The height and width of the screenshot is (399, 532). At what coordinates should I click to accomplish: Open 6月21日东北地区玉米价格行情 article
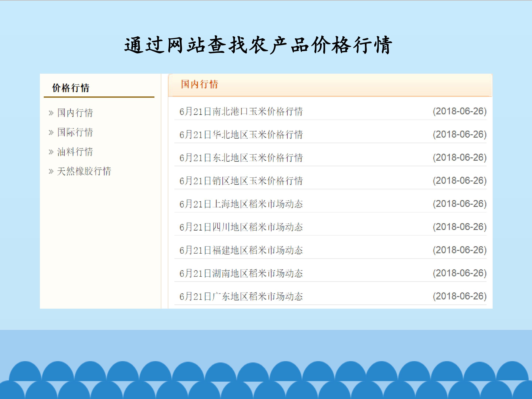[x=241, y=158]
